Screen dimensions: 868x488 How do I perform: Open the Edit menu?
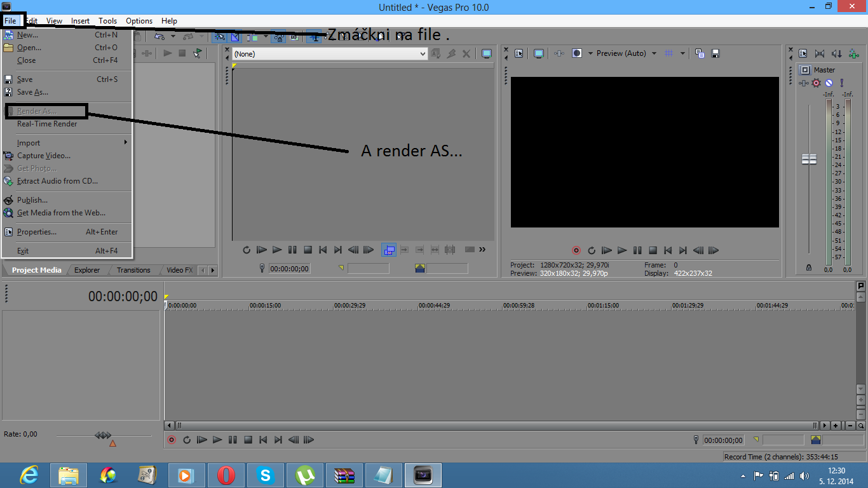pos(32,21)
